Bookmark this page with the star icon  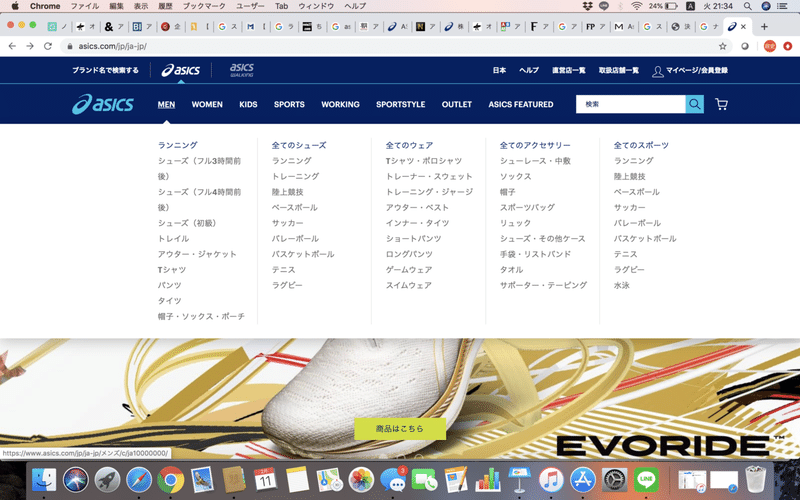coord(722,46)
